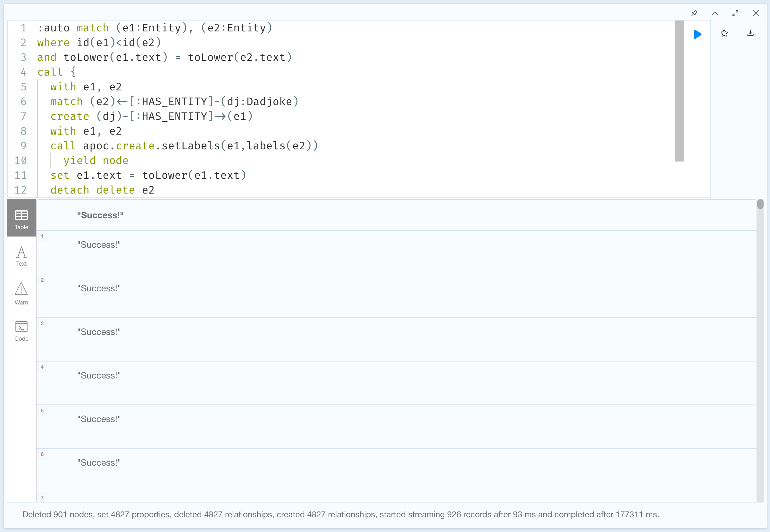Collapse the frame with the up chevron
The image size is (770, 532).
(x=715, y=13)
